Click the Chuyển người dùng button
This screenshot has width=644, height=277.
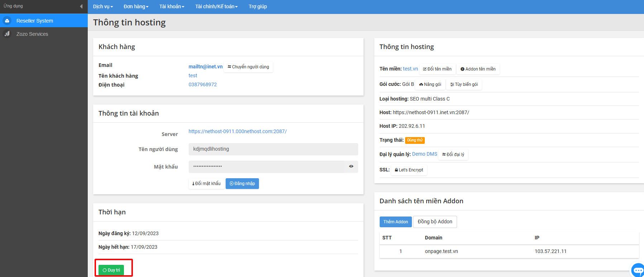(248, 67)
